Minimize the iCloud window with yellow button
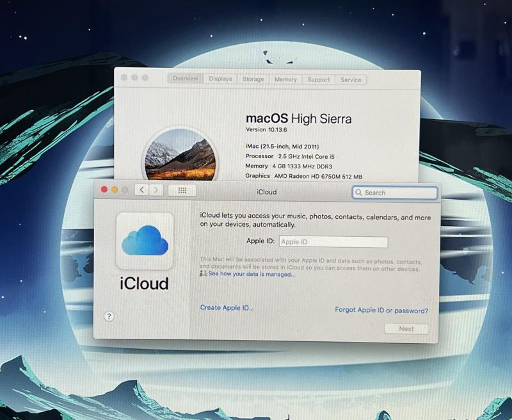This screenshot has width=512, height=420. coord(115,190)
